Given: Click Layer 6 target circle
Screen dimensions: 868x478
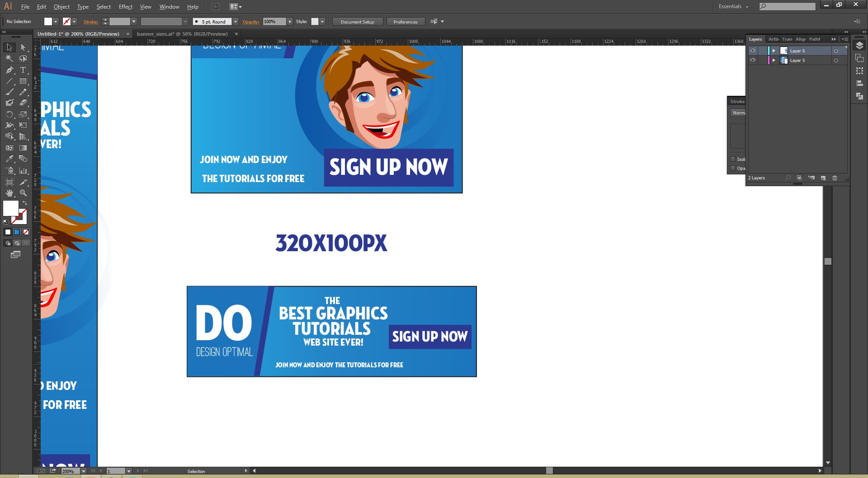Looking at the screenshot, I should [836, 51].
